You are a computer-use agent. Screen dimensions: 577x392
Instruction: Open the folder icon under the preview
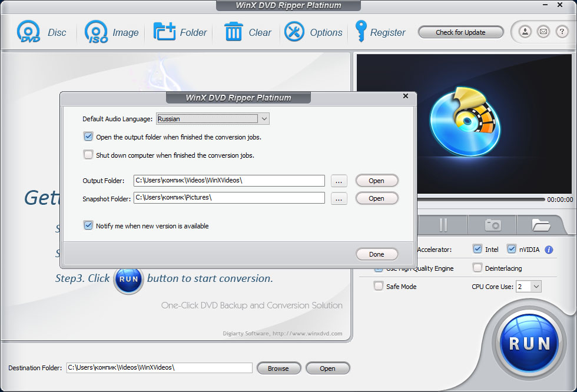pos(540,225)
